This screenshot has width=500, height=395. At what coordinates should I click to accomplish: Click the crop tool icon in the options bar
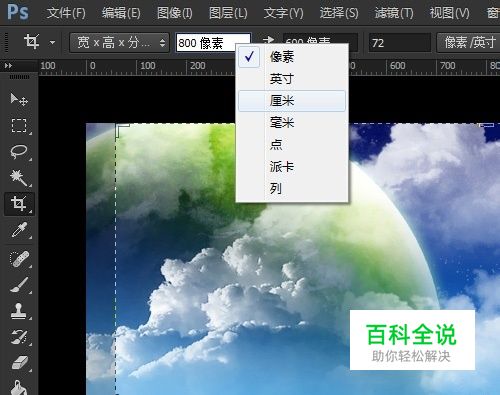click(32, 42)
